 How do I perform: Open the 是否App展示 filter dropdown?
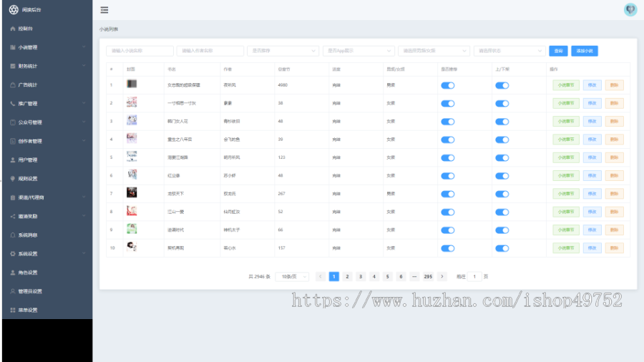click(x=358, y=51)
